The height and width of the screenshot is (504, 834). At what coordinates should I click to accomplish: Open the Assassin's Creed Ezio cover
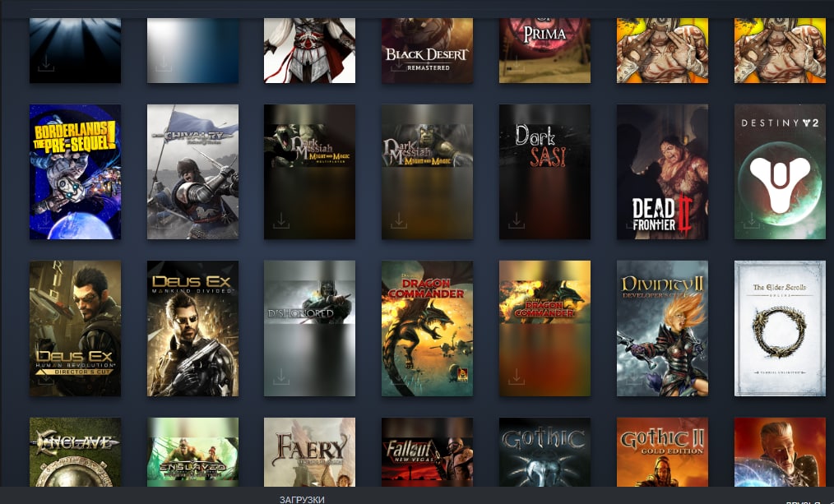point(309,50)
